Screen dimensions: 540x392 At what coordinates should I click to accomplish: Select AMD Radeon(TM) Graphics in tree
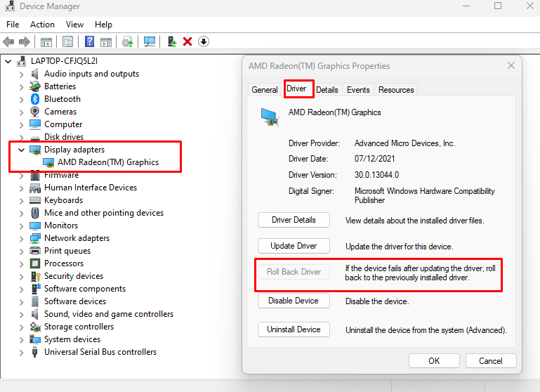tap(107, 162)
